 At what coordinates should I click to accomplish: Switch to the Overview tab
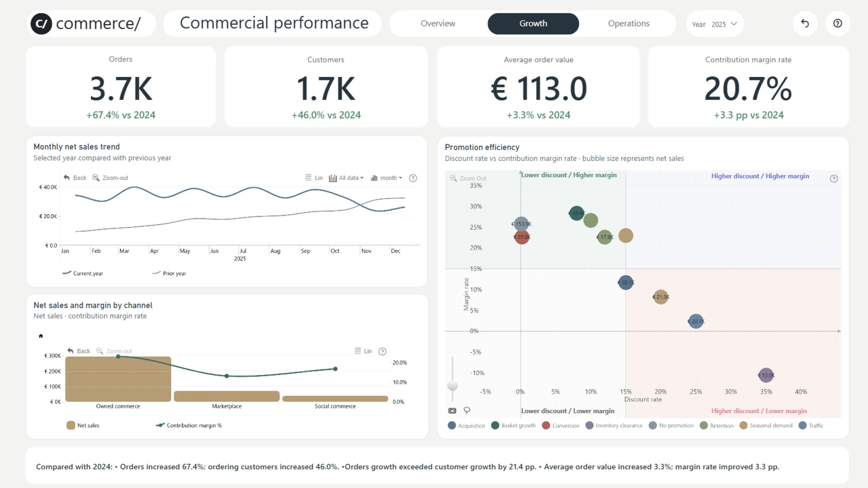[x=438, y=23]
